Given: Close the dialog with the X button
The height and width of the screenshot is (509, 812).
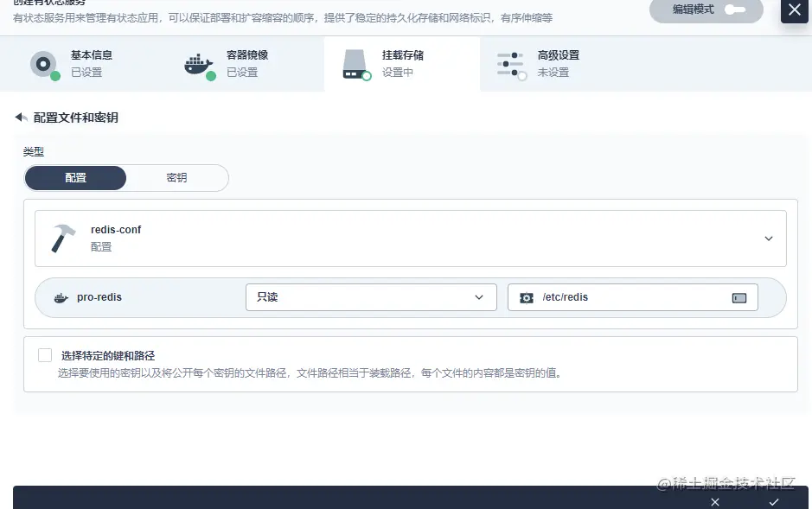Looking at the screenshot, I should pyautogui.click(x=795, y=10).
